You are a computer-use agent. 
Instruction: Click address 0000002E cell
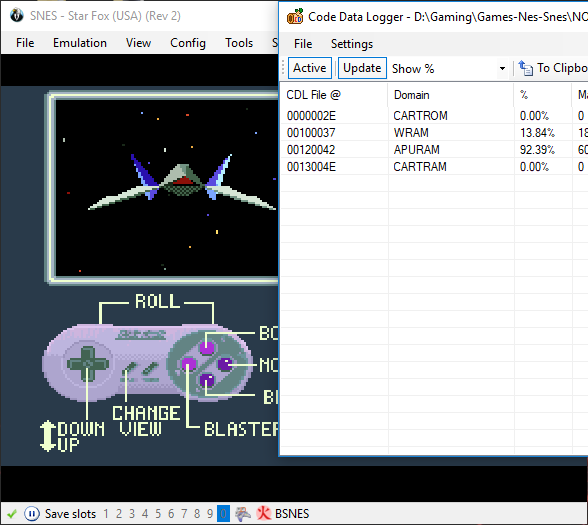pos(311,116)
